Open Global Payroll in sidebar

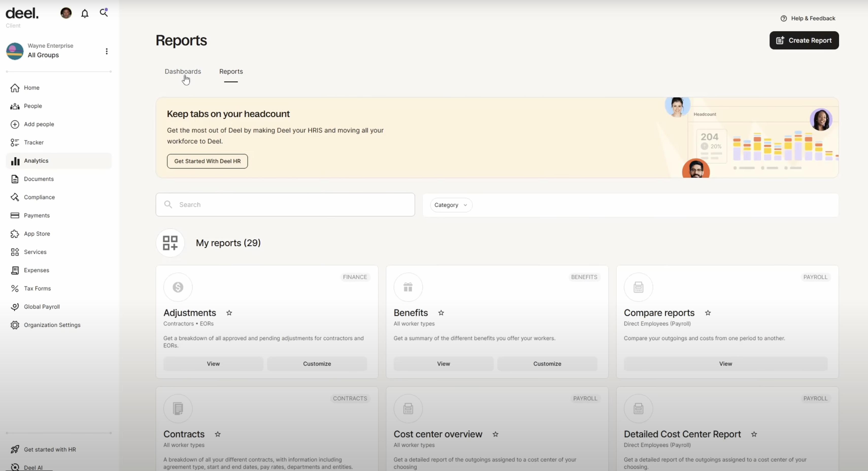pos(42,307)
